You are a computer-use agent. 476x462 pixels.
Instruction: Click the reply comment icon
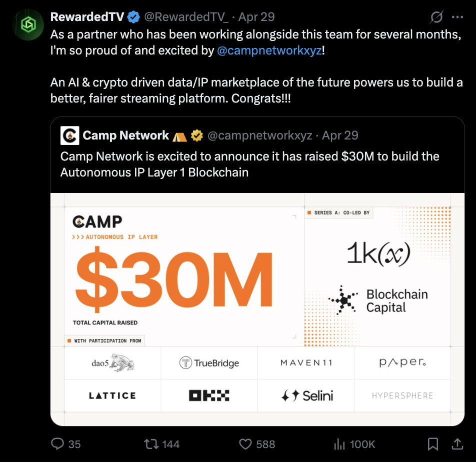pos(57,443)
